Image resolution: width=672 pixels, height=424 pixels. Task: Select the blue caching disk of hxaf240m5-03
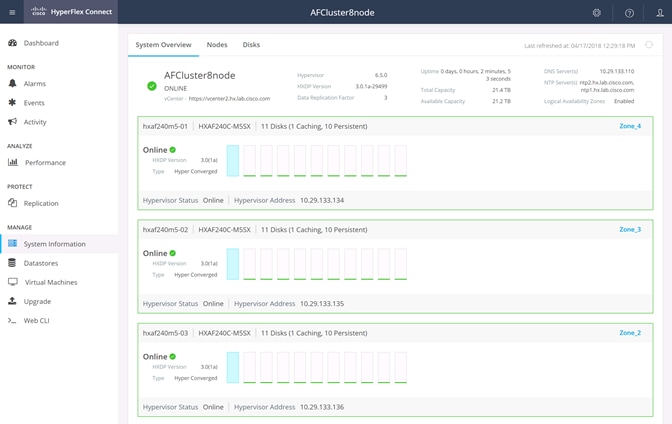tap(233, 367)
